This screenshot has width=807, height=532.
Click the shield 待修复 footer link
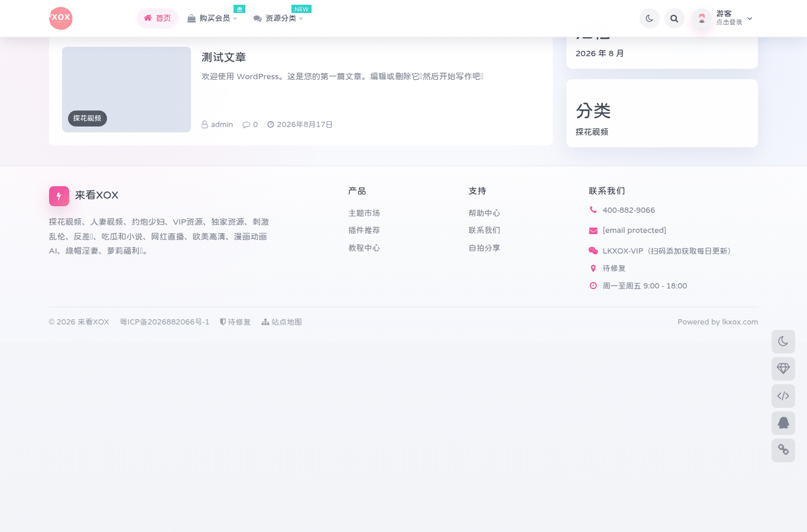(x=235, y=322)
